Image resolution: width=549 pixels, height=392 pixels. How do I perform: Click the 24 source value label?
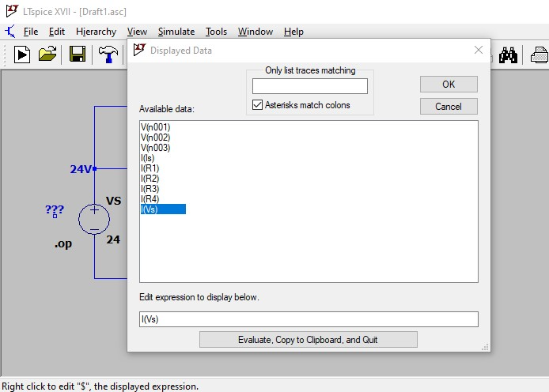[x=113, y=239]
